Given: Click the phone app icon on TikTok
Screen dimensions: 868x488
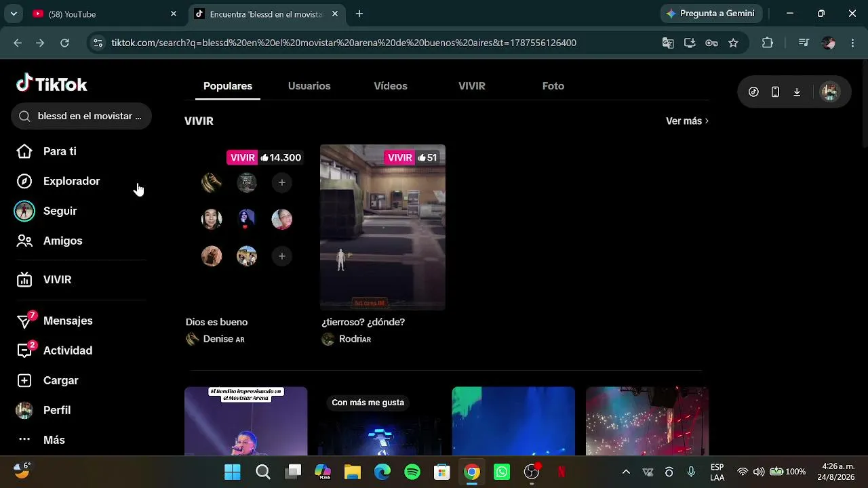Looking at the screenshot, I should click(x=775, y=92).
